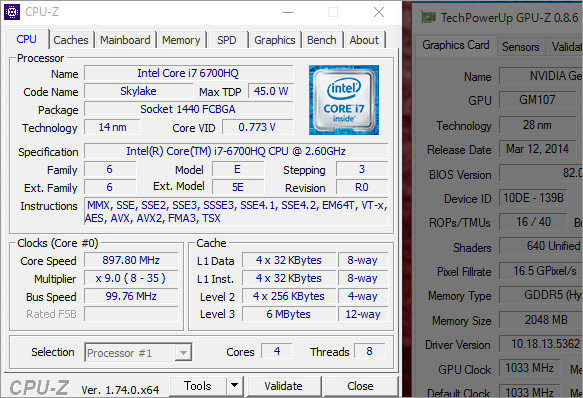Click the Cores count value 4
Screen dimensions: 583x398
click(277, 351)
